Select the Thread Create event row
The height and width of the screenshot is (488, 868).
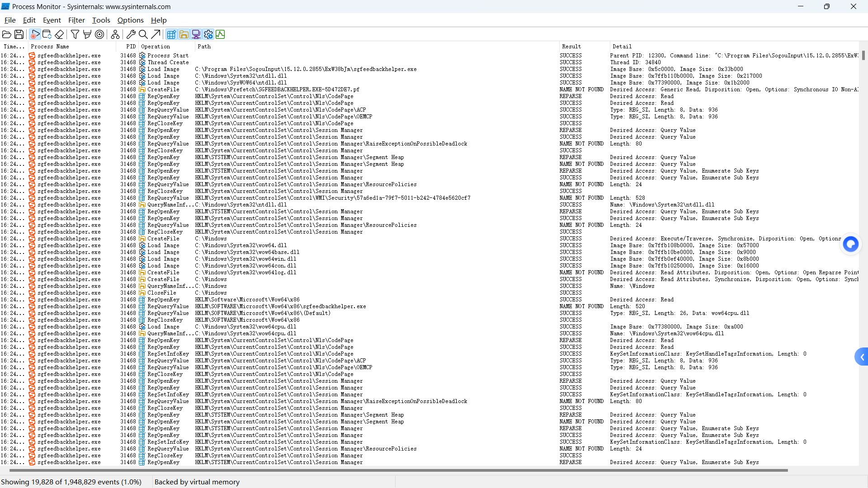click(429, 62)
